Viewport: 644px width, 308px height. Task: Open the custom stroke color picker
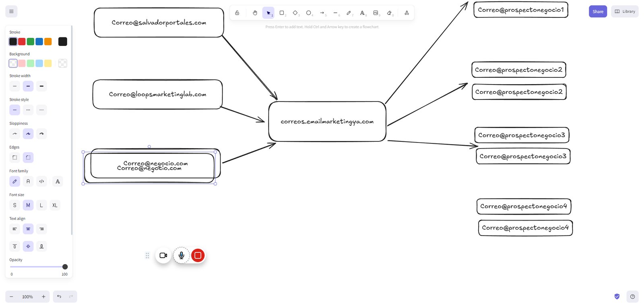pos(63,41)
